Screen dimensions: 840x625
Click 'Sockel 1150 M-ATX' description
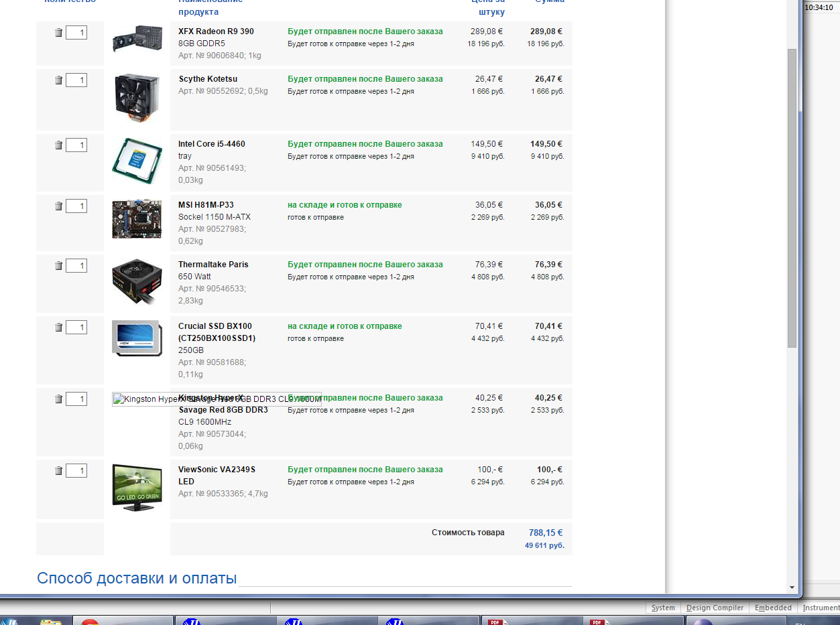point(215,217)
